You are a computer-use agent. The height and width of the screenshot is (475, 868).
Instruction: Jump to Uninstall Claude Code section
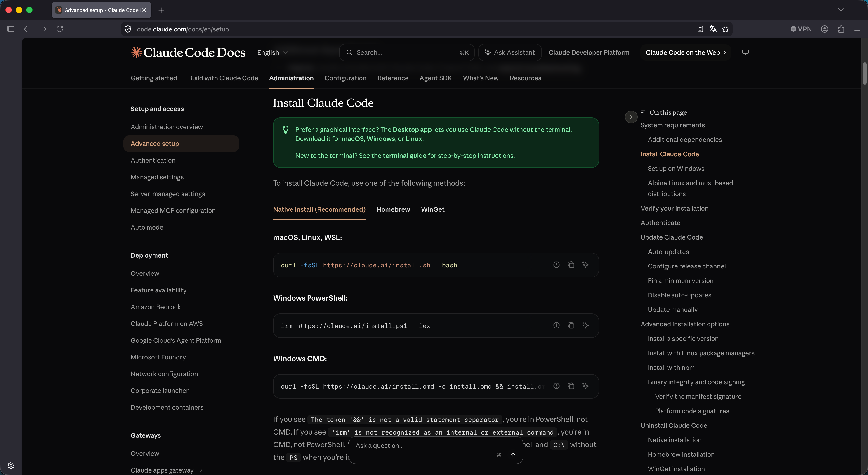[x=674, y=425]
